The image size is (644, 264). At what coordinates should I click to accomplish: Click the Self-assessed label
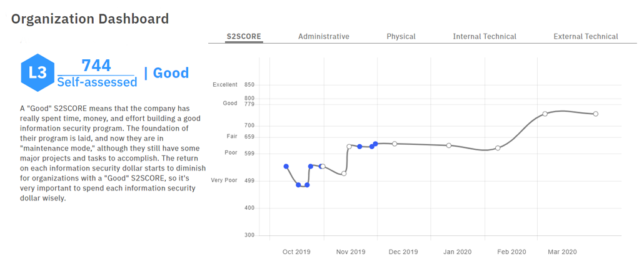click(x=97, y=82)
